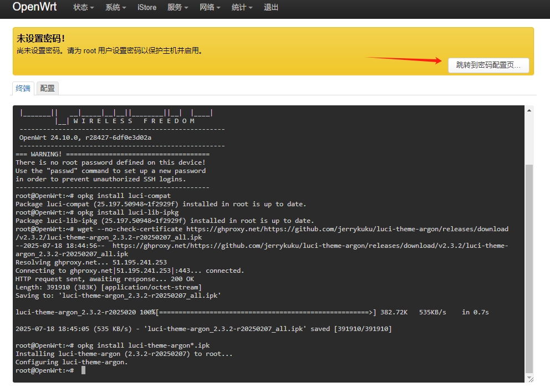Open the iStore menu item
Image resolution: width=550 pixels, height=392 pixels.
tap(147, 7)
